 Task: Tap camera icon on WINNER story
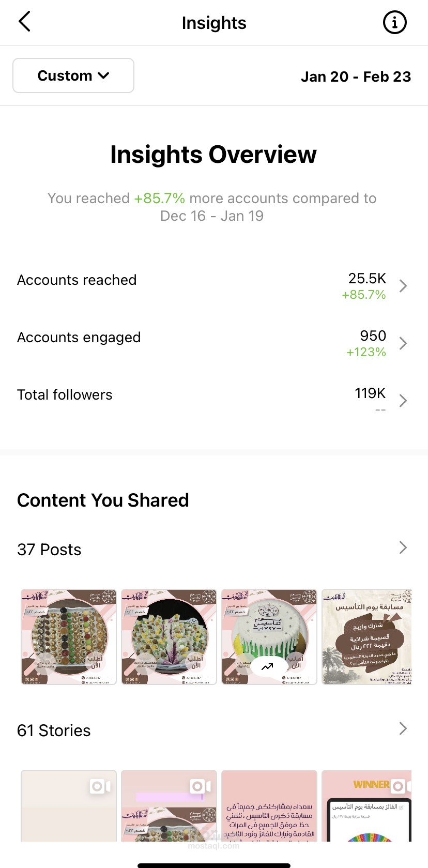[399, 786]
